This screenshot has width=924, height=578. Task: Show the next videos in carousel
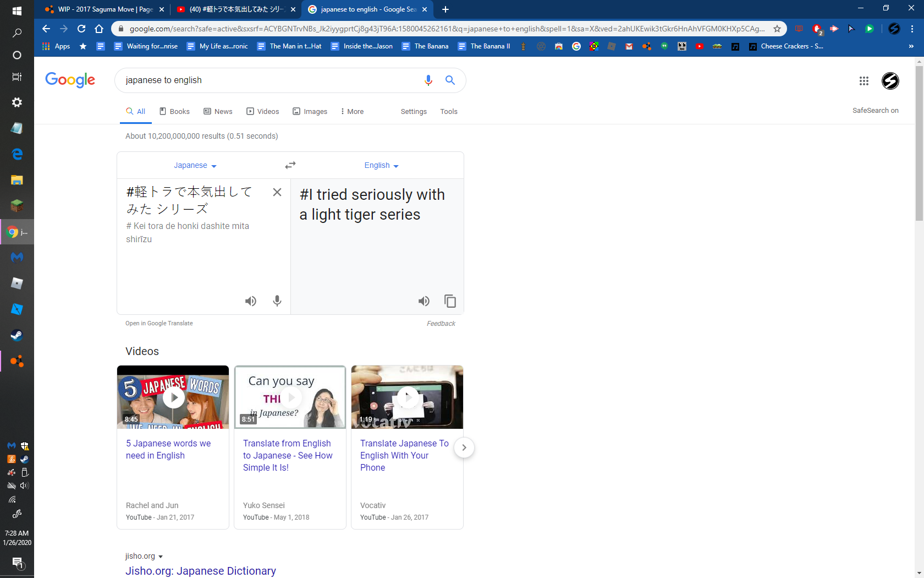464,448
